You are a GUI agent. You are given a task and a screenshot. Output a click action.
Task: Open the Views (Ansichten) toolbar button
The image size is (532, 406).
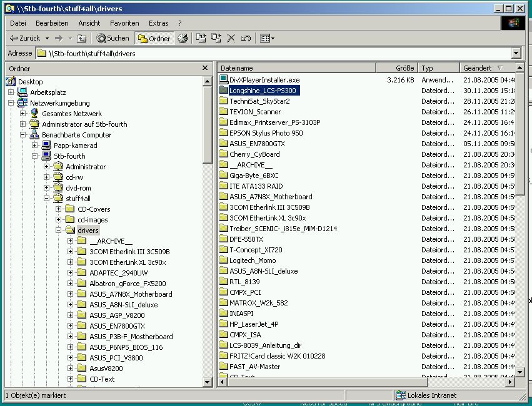click(x=267, y=39)
